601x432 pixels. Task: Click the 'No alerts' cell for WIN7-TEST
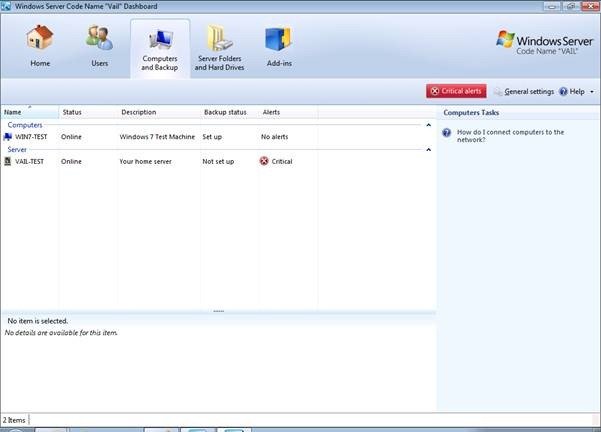[x=274, y=137]
